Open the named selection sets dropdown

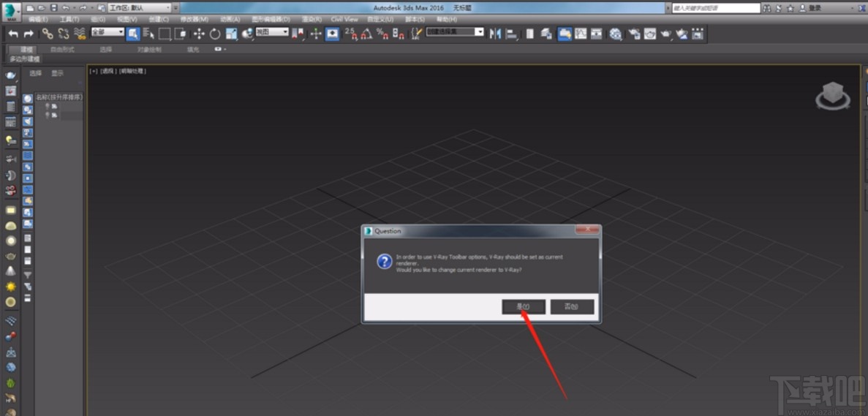click(455, 32)
